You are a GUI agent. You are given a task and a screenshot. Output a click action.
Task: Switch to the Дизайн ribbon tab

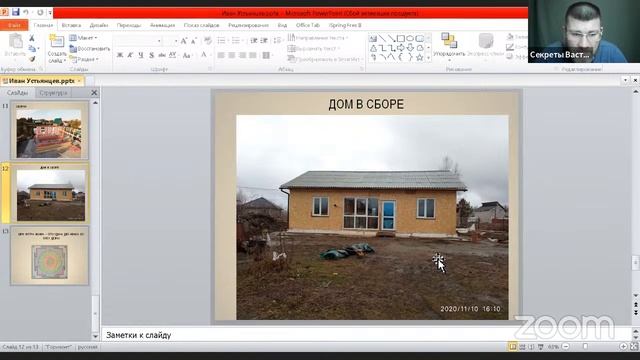point(99,25)
